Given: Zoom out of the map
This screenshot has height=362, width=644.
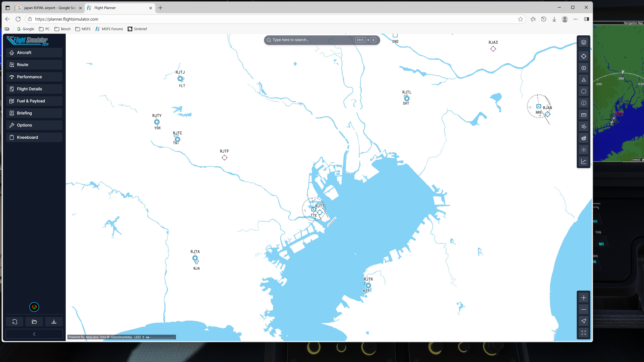Looking at the screenshot, I should coord(583,309).
